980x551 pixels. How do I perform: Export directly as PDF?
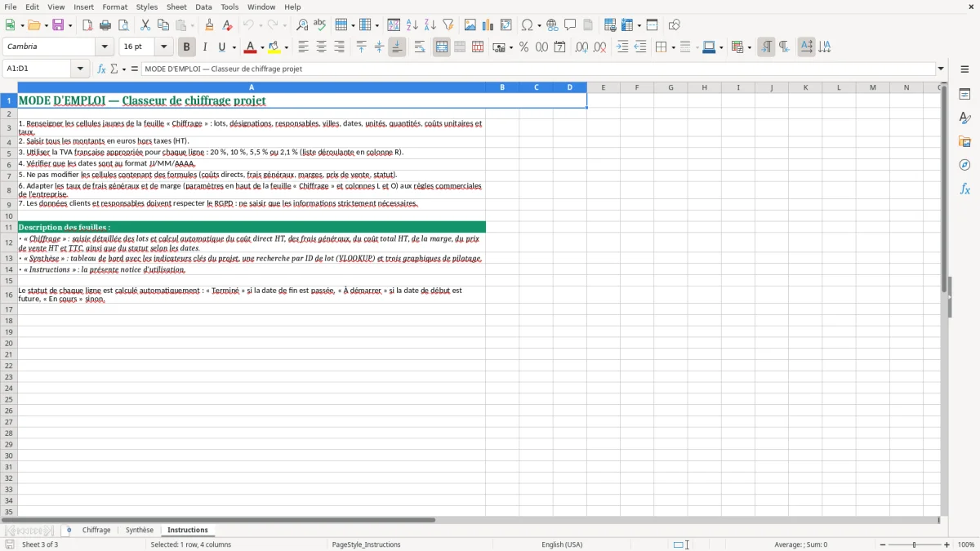coord(87,25)
